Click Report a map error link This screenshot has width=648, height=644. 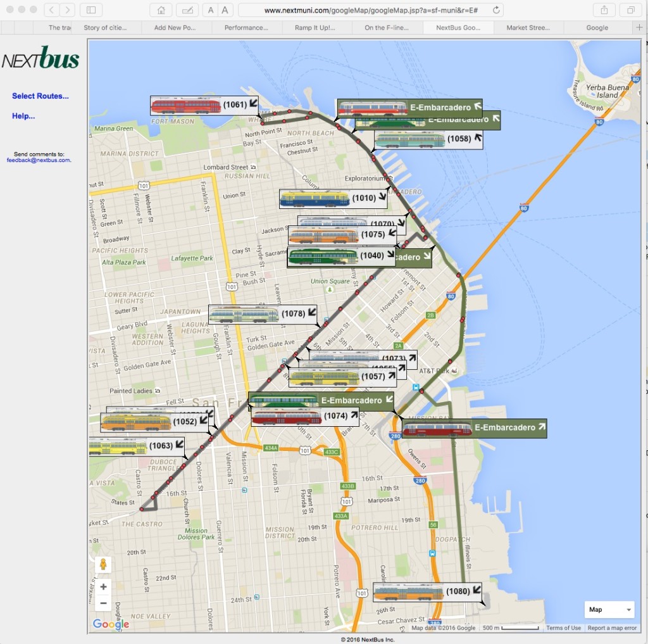tap(612, 628)
